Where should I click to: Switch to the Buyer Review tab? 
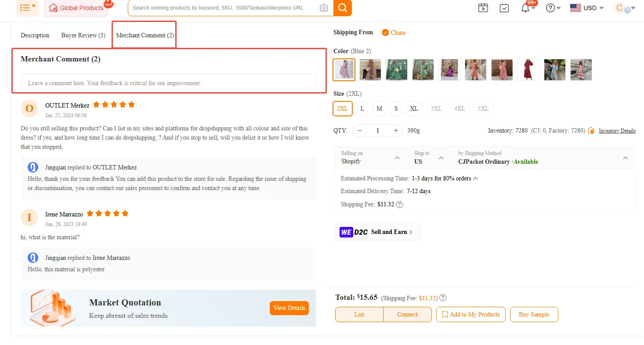83,35
